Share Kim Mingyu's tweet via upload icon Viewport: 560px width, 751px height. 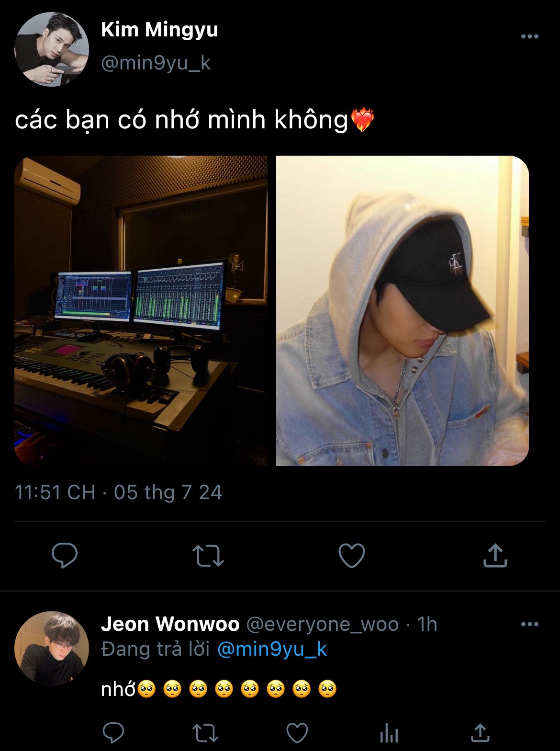(x=495, y=555)
